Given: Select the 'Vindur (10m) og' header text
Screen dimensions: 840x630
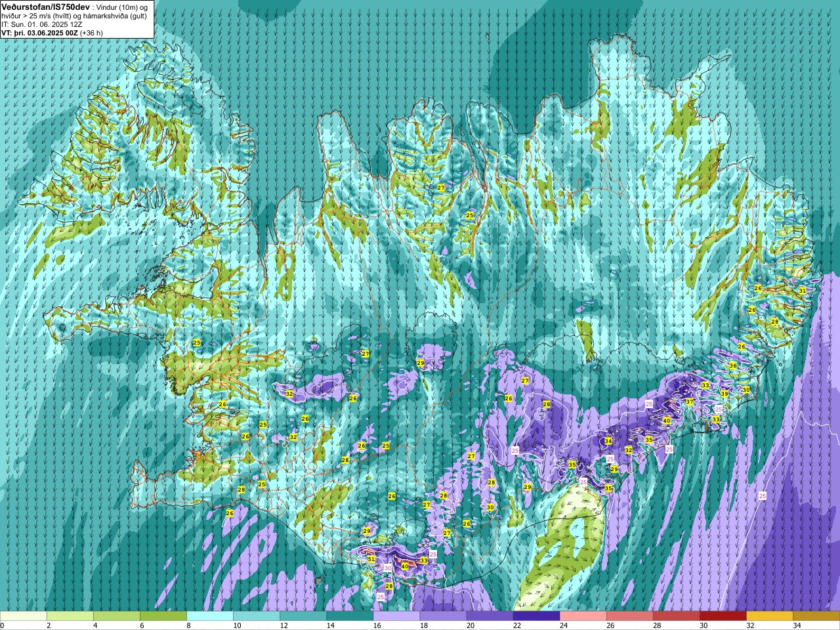Looking at the screenshot, I should [x=122, y=7].
